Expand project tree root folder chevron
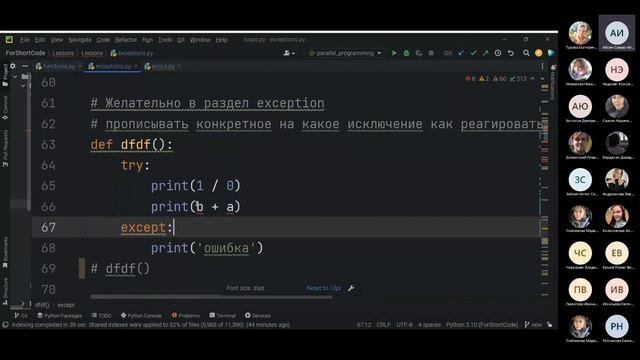 [x=15, y=76]
